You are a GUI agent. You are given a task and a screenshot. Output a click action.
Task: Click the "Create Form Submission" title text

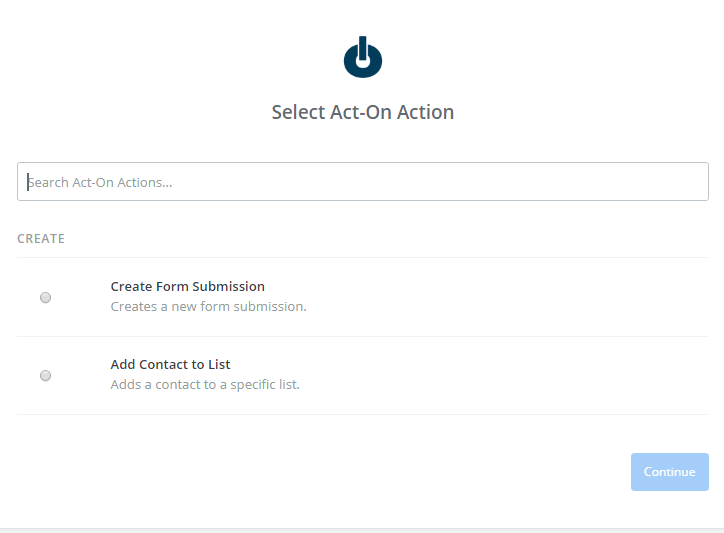point(187,286)
